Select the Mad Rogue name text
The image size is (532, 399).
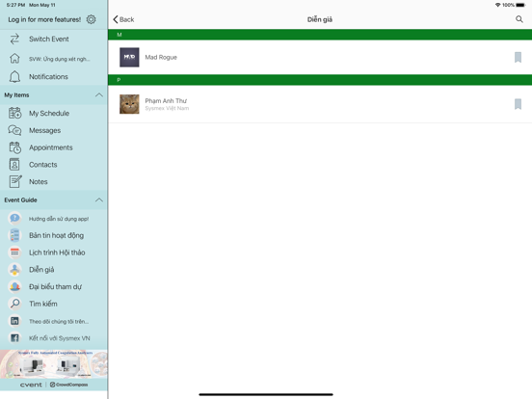161,57
